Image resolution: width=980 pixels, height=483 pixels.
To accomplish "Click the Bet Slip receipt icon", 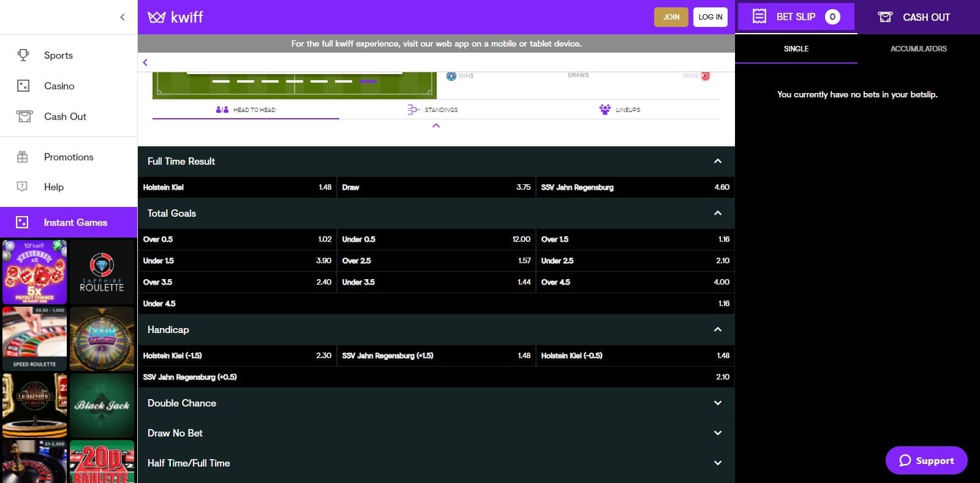I will (759, 17).
